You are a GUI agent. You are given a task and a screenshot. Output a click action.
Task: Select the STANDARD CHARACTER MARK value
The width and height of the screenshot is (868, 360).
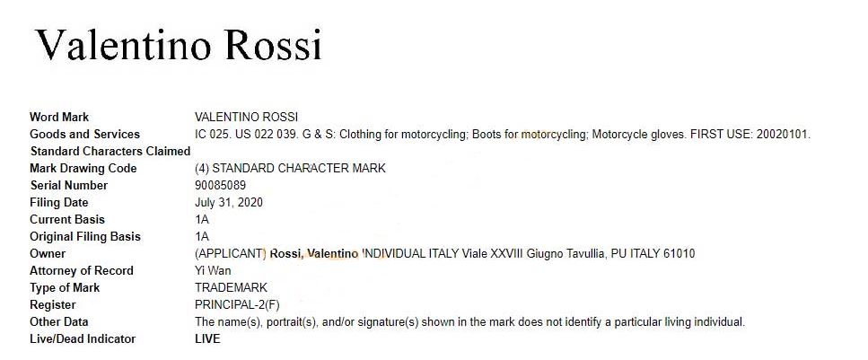[299, 169]
